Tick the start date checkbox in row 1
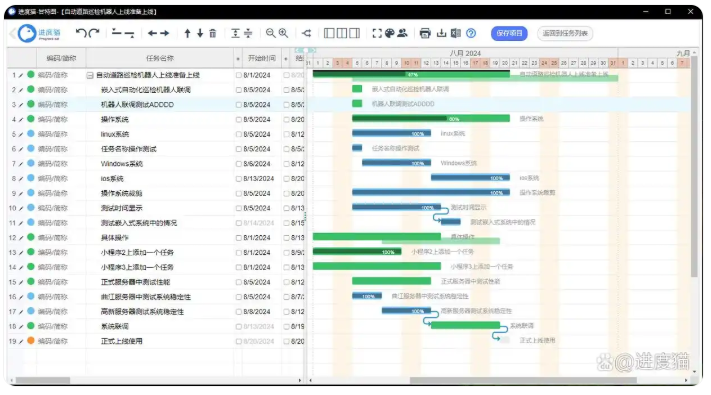Viewport: 711px width, 395px height. click(x=239, y=75)
